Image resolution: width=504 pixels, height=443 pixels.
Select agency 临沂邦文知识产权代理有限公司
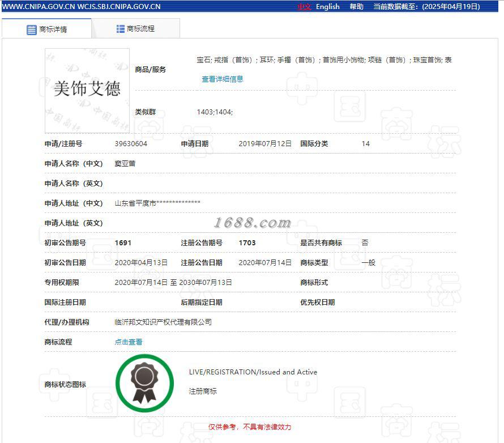(x=163, y=322)
